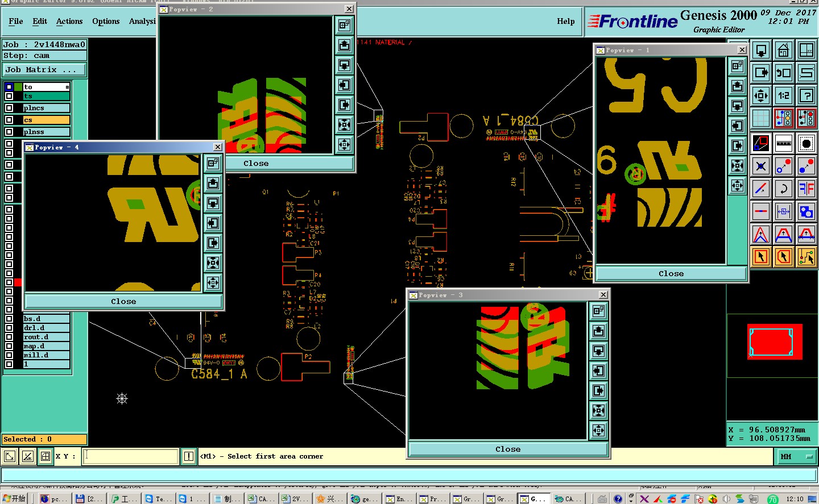Click the zoom home icon in main toolbar
This screenshot has height=504, width=819.
pyautogui.click(x=783, y=50)
